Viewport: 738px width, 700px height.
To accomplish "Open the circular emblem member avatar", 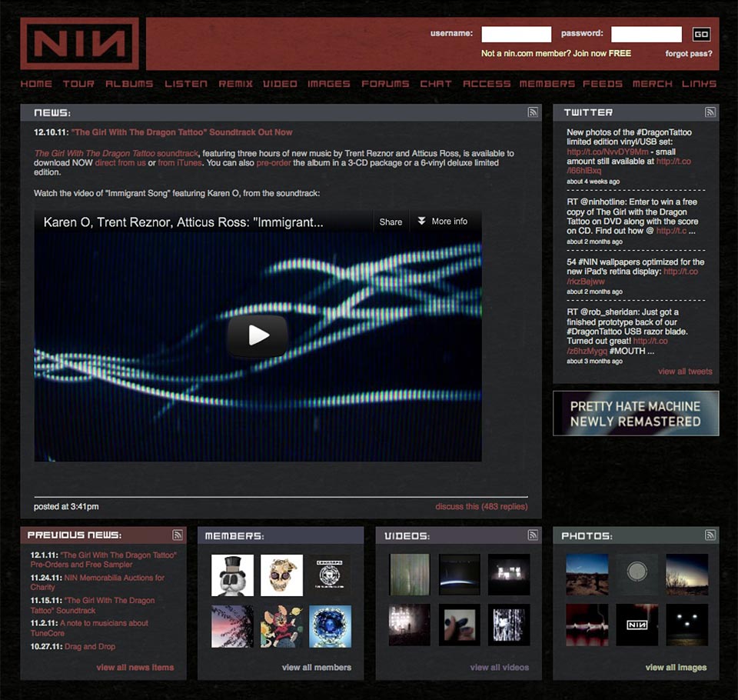I will coord(330,575).
